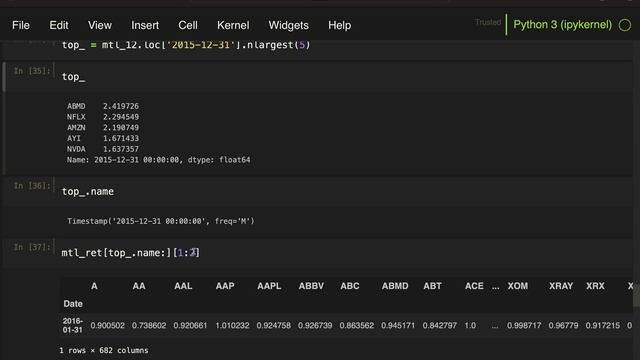Viewport: 640px width, 360px height.
Task: Click the column header XOM
Action: click(518, 286)
